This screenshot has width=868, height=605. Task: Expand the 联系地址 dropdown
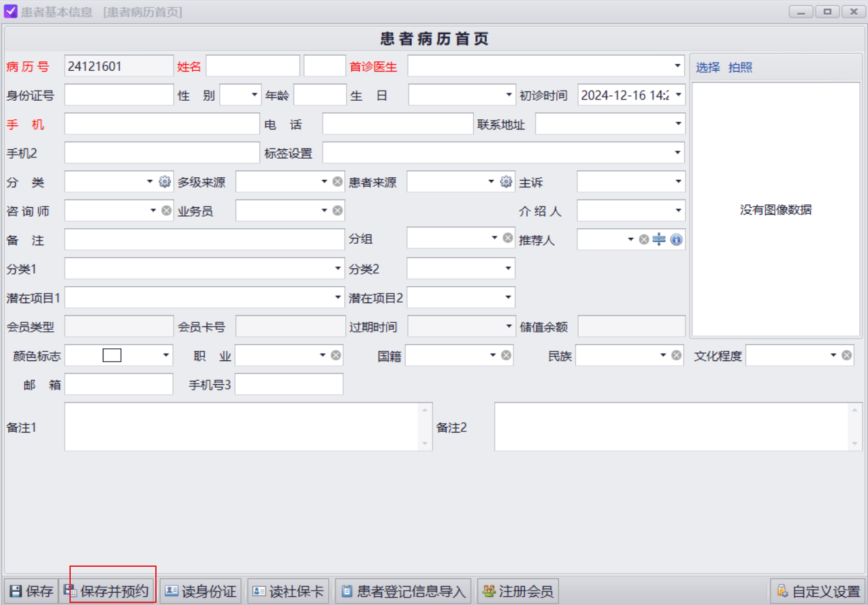point(678,124)
